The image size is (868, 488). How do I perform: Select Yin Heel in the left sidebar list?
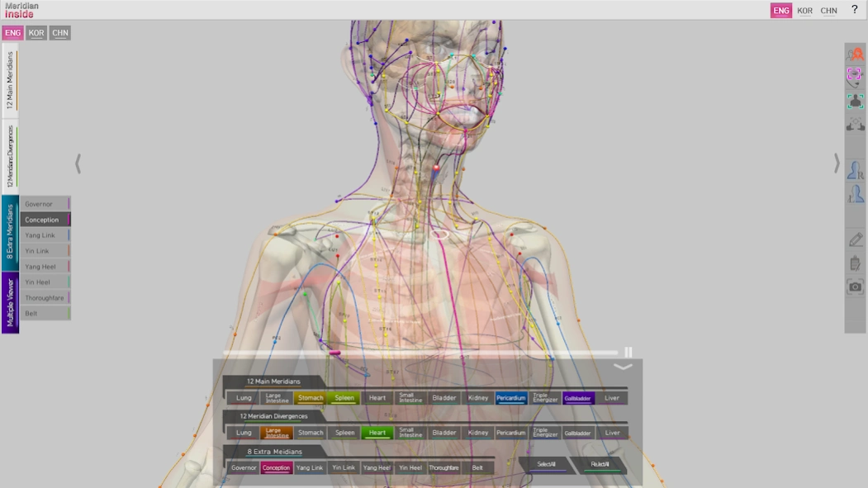pyautogui.click(x=45, y=282)
